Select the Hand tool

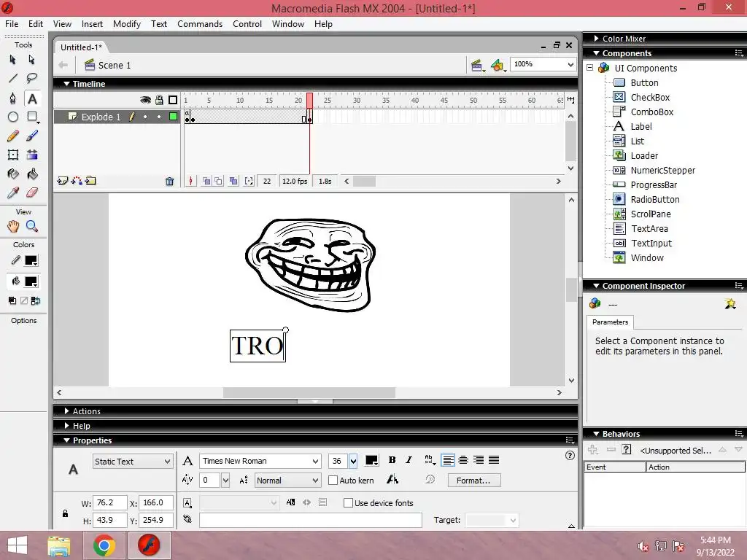point(13,226)
